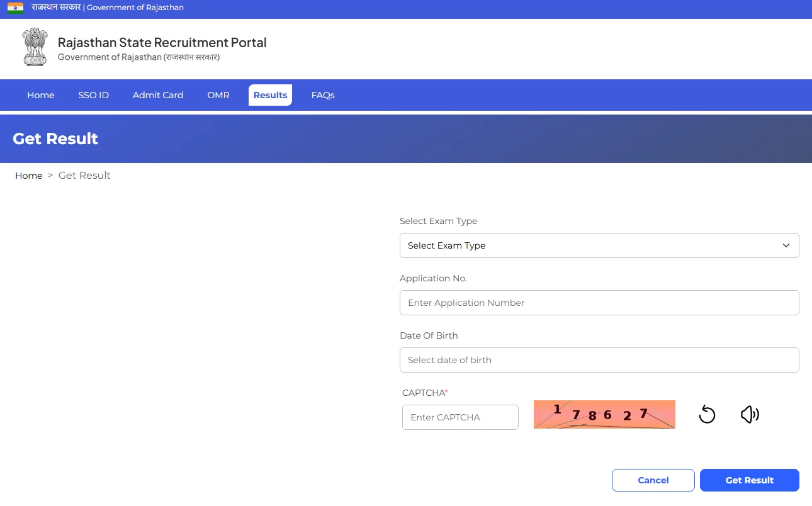Click the Home breadcrumb link

pyautogui.click(x=29, y=176)
